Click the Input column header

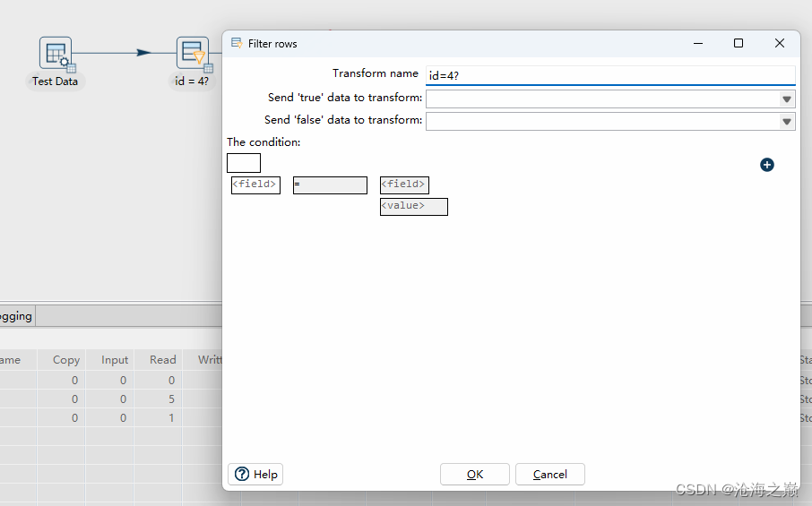[115, 359]
